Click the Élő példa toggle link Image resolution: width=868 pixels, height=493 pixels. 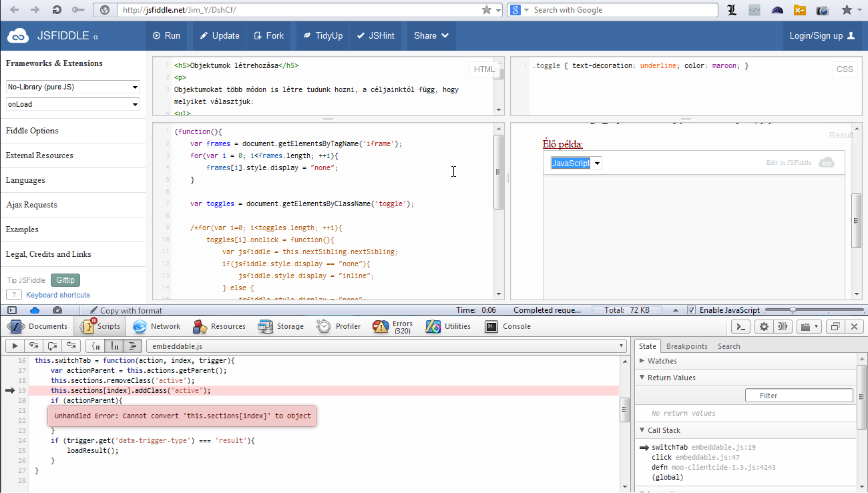[x=562, y=144]
